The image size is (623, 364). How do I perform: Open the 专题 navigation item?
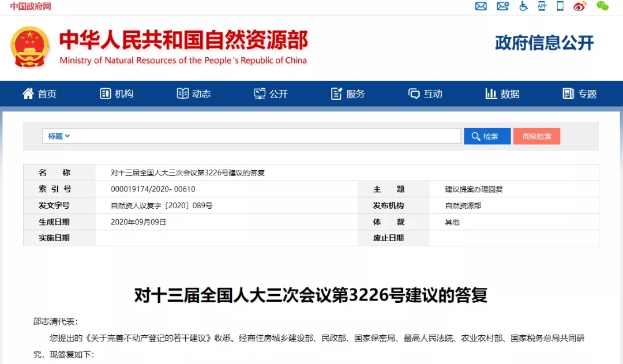tap(580, 94)
